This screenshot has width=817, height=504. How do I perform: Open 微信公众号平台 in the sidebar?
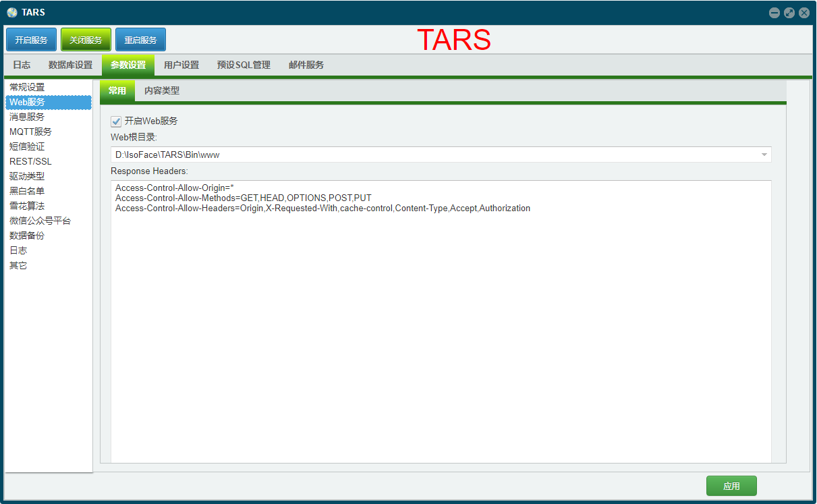[49, 221]
